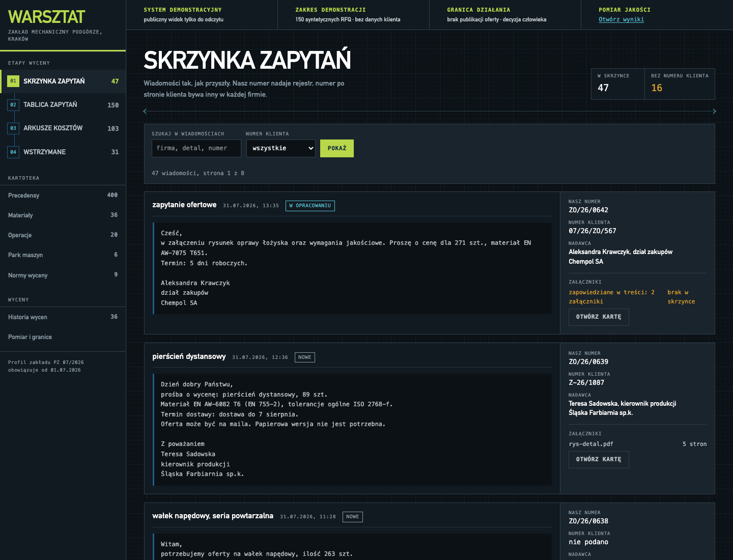
Task: Open Historia wycen in the sidebar
Action: [x=63, y=317]
